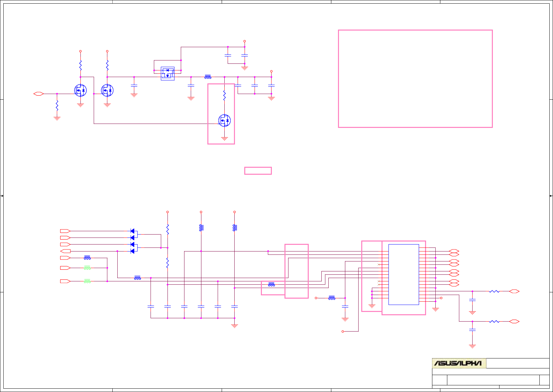The image size is (553, 392).
Task: Select the large connector body rectangle
Action: click(403, 274)
